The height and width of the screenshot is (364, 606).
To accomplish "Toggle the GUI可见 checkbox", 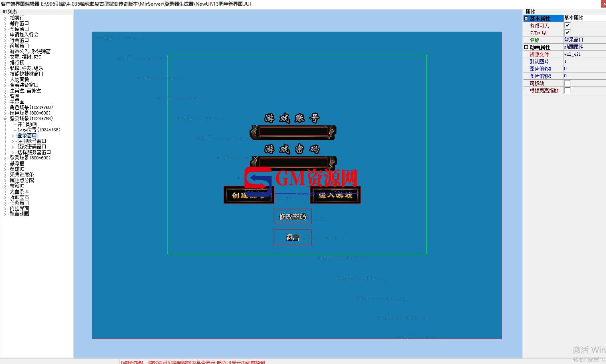I will (x=567, y=32).
